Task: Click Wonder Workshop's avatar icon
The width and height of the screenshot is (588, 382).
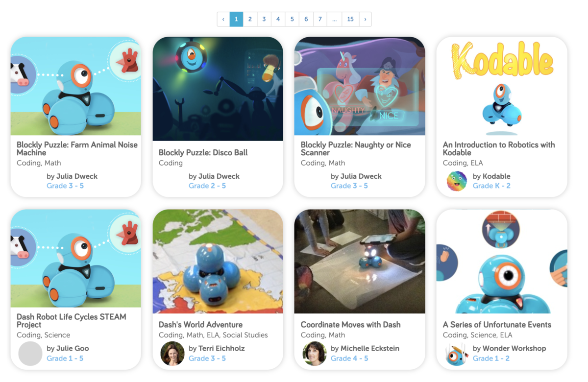Action: click(x=457, y=354)
